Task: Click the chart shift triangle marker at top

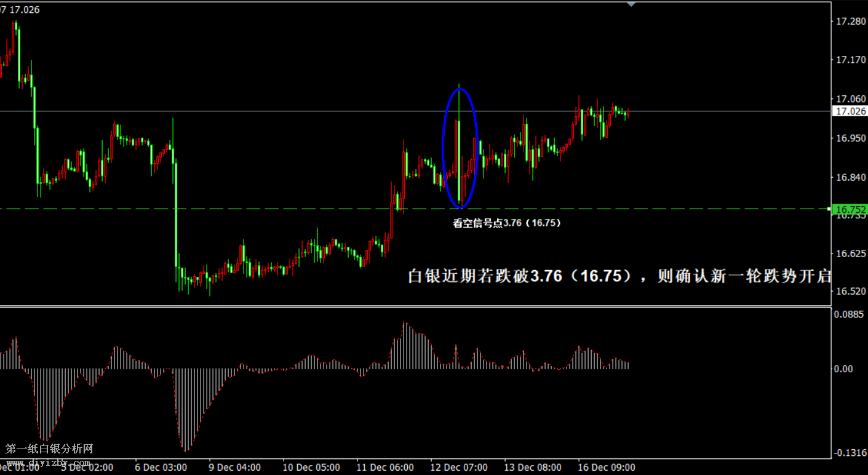Action: (x=631, y=4)
